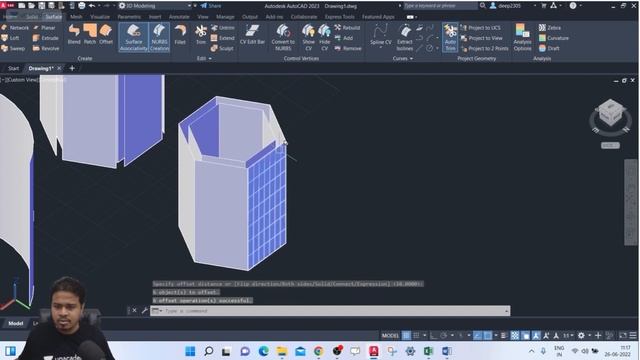Screen dimensions: 640x360
Task: Select the Untrim tool
Action: (223, 28)
